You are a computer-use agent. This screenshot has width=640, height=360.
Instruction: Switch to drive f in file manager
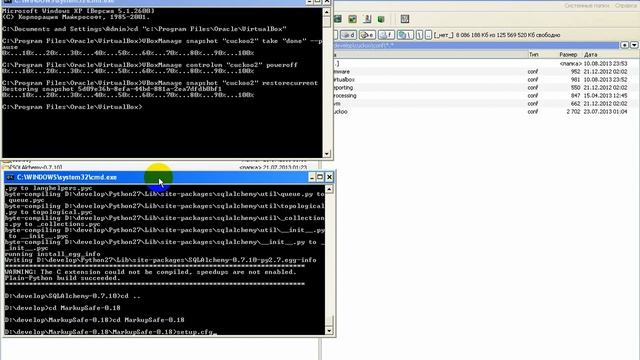386,35
